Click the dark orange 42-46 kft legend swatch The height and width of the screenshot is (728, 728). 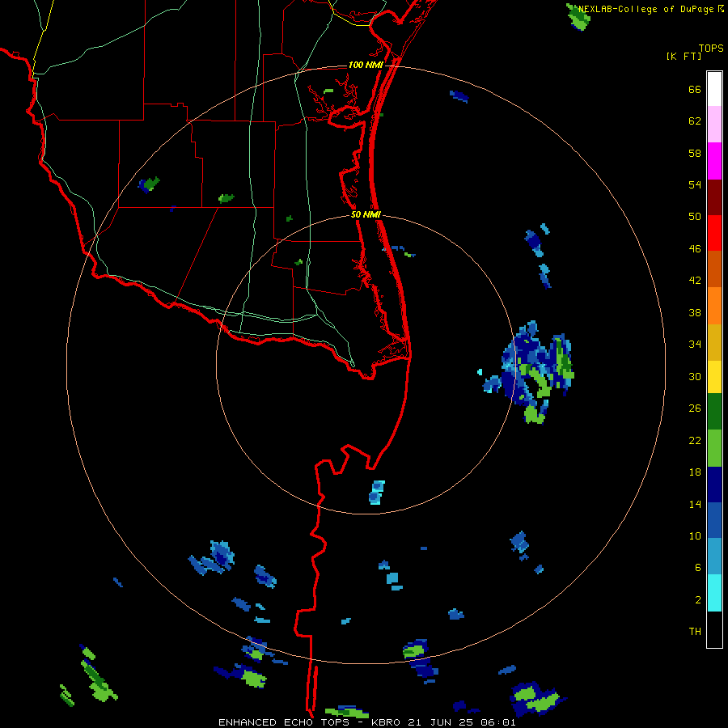point(714,269)
